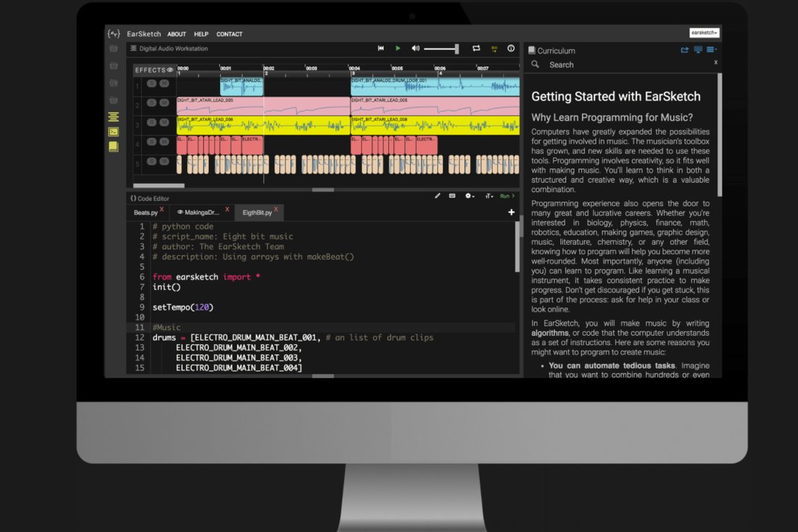Click the Curriculum book icon
Screen dimensions: 798x532
click(532, 50)
